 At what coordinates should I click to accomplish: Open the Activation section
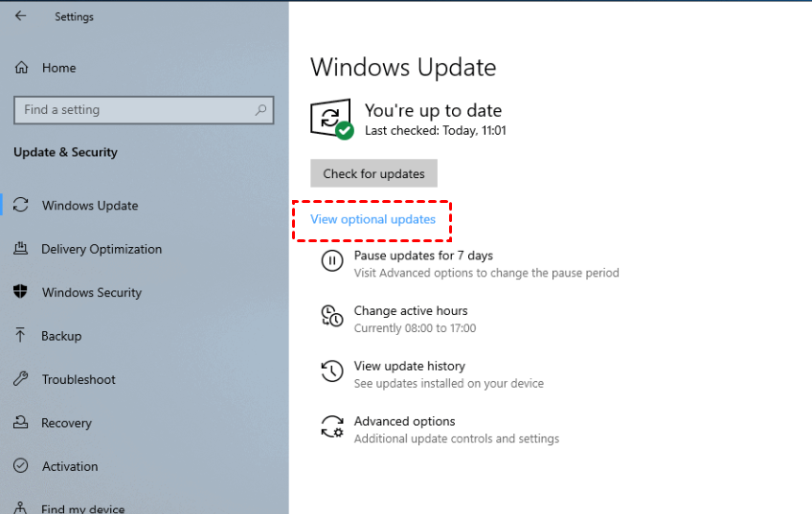coord(70,466)
